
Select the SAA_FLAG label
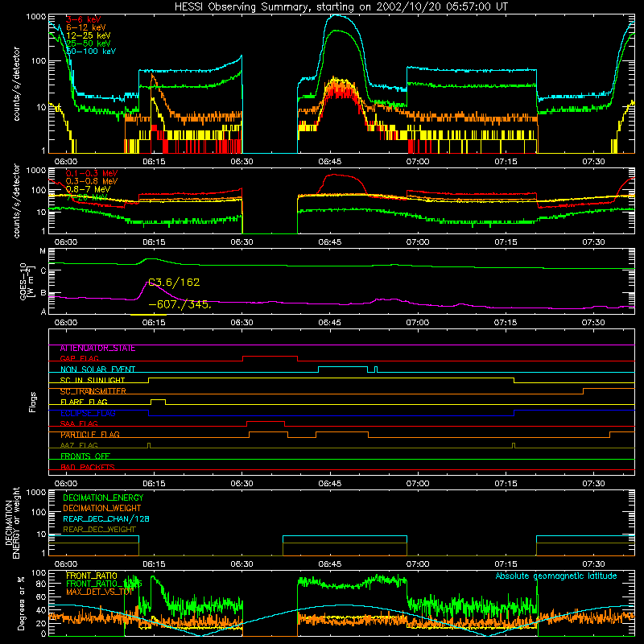79,424
